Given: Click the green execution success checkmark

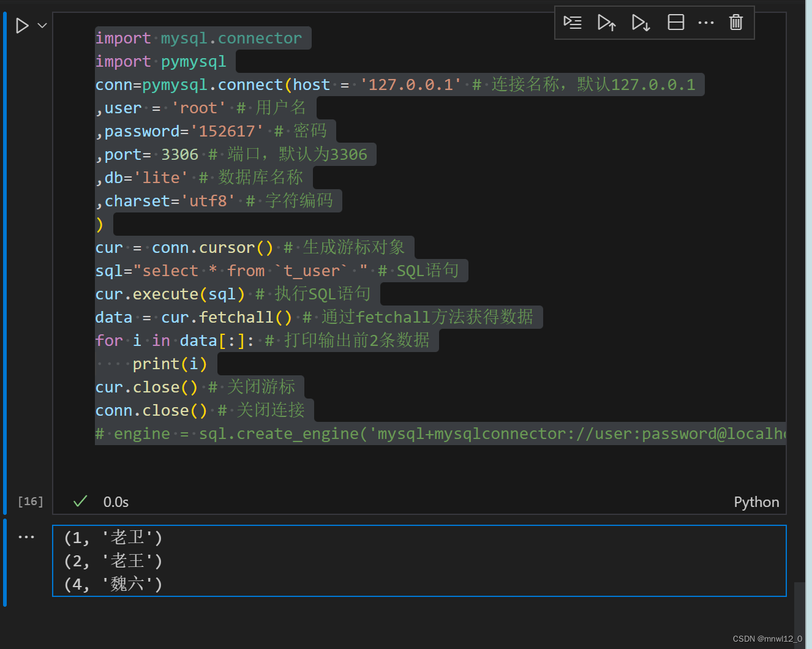Looking at the screenshot, I should [80, 501].
